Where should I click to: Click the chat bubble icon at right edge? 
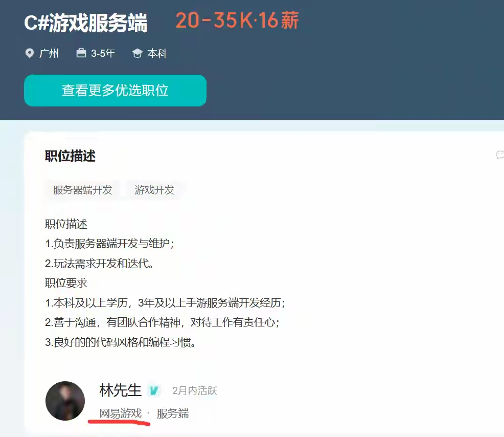[500, 155]
